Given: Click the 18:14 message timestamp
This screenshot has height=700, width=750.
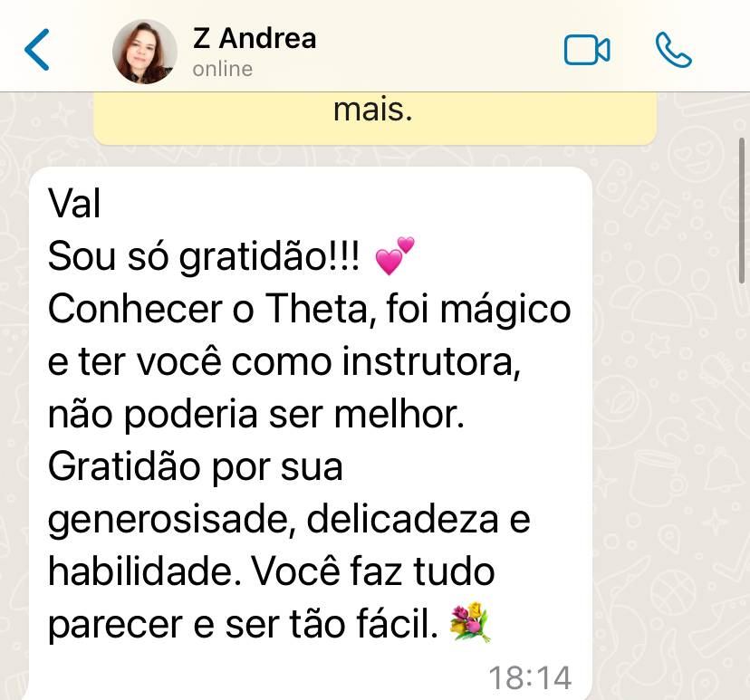Looking at the screenshot, I should click(x=530, y=677).
